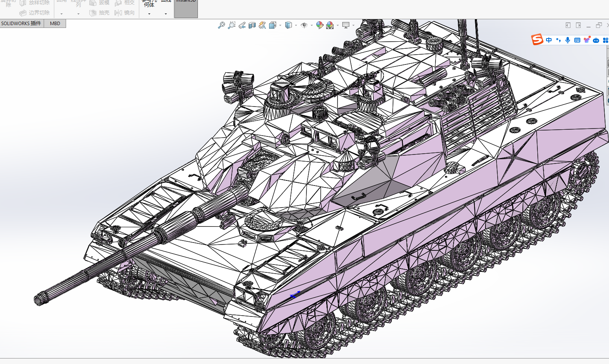The image size is (609, 364).
Task: Open the greyed linear pattern dropdown arrow
Action: pyautogui.click(x=78, y=14)
